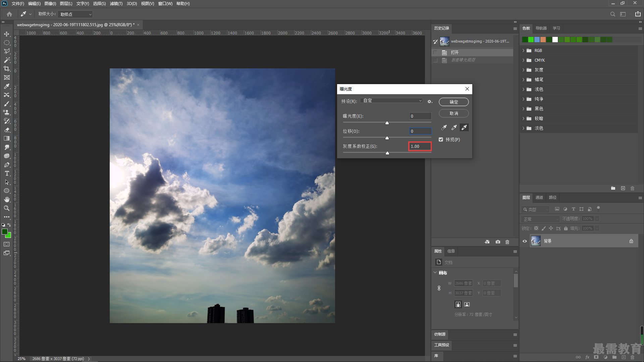Click the 曝光度 value input field
Image resolution: width=644 pixels, height=362 pixels.
420,116
